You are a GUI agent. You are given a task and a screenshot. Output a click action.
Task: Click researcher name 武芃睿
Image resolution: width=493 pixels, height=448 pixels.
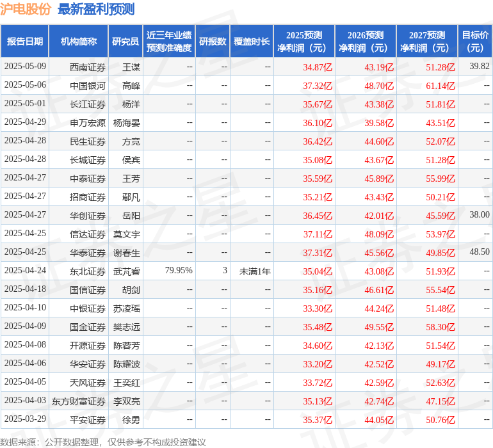[x=127, y=271]
